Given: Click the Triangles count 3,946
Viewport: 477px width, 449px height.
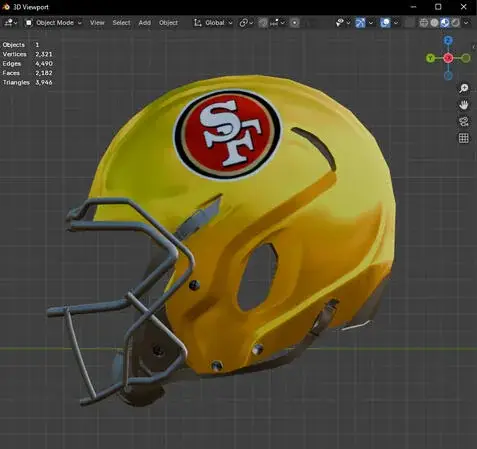Looking at the screenshot, I should (44, 82).
